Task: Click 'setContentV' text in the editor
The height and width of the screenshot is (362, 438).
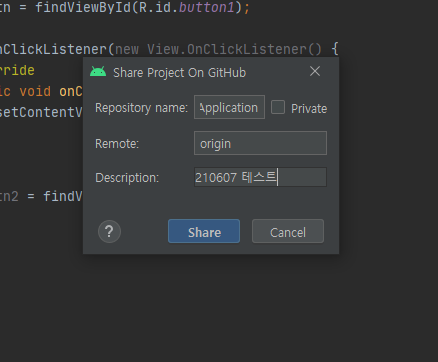Action: coord(41,112)
